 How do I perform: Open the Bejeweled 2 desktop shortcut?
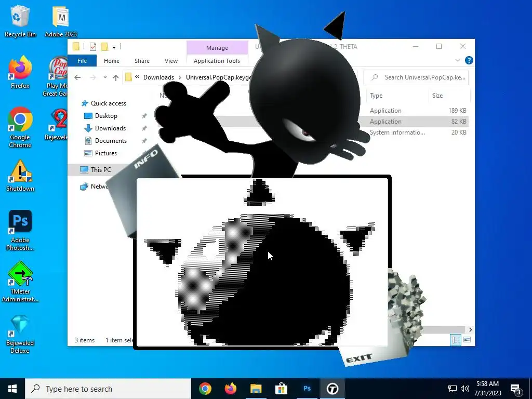[x=57, y=124]
